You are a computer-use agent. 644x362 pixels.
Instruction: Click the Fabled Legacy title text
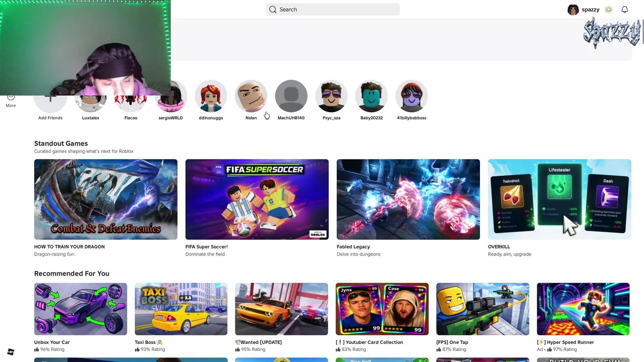click(x=353, y=247)
